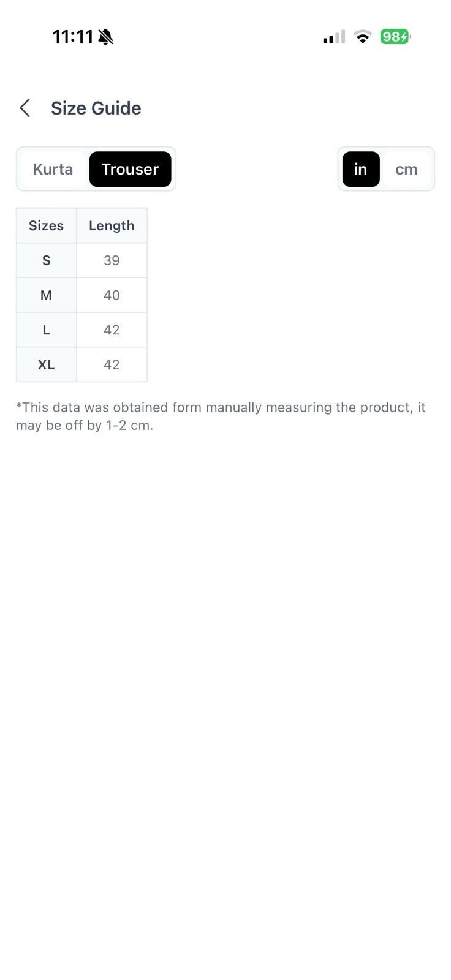This screenshot has width=451, height=980.
Task: Tap the length value in the XL row
Action: (x=112, y=365)
